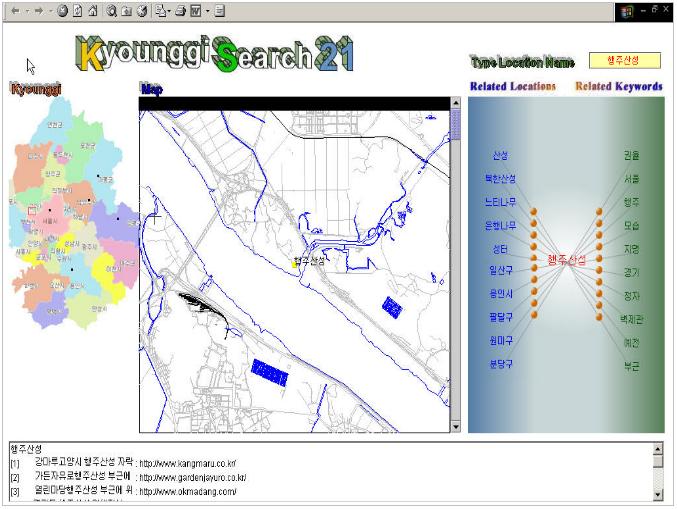Open the Forward history dropdown arrow
The width and height of the screenshot is (677, 509).
point(50,11)
